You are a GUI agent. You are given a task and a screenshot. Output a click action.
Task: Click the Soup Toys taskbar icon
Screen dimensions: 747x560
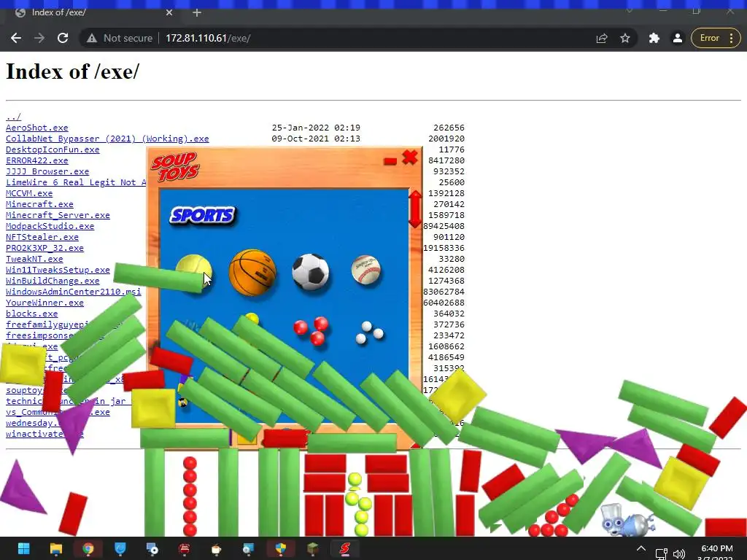345,549
